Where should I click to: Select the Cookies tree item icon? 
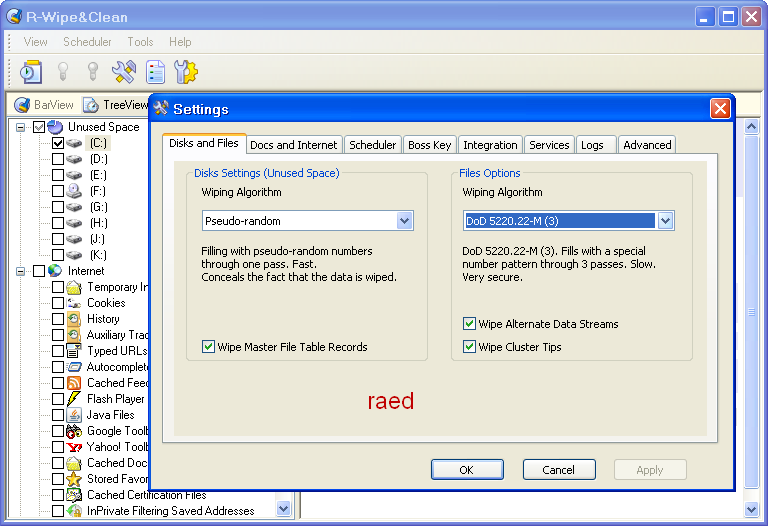click(x=74, y=303)
